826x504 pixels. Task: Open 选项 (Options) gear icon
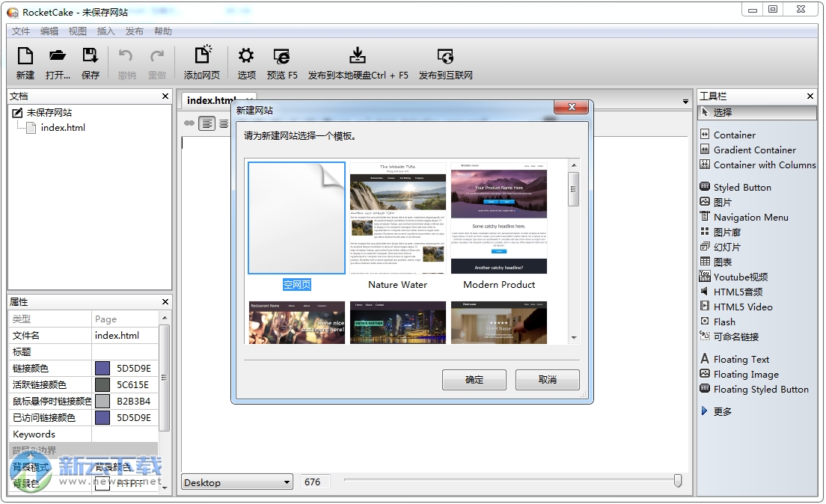point(246,57)
